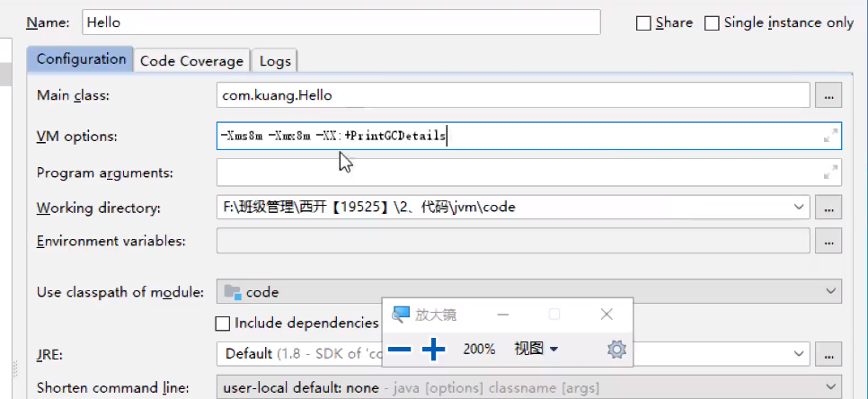This screenshot has width=868, height=399.
Task: Zoom out with Magnifier minus button
Action: (x=399, y=350)
